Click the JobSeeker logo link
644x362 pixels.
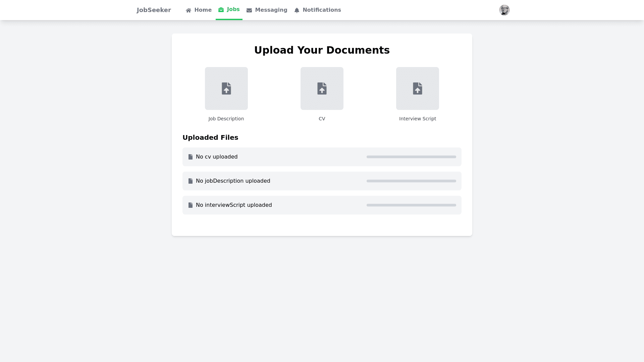pos(154,10)
